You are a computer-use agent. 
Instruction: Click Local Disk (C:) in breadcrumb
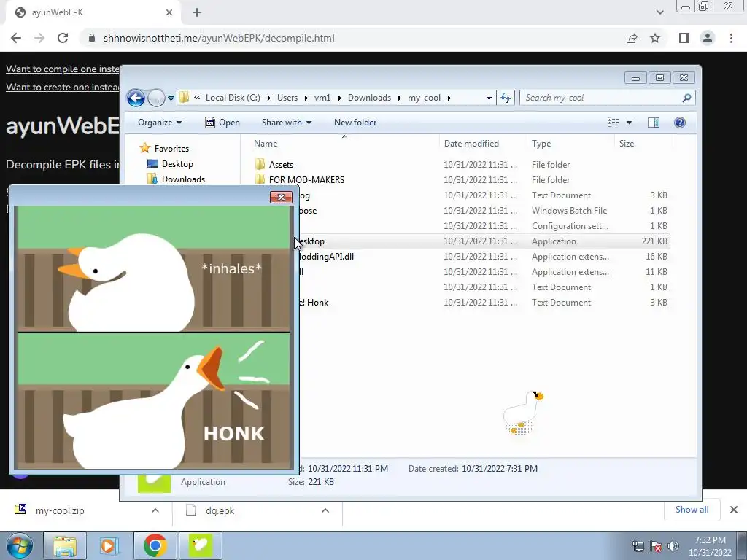[x=233, y=98]
